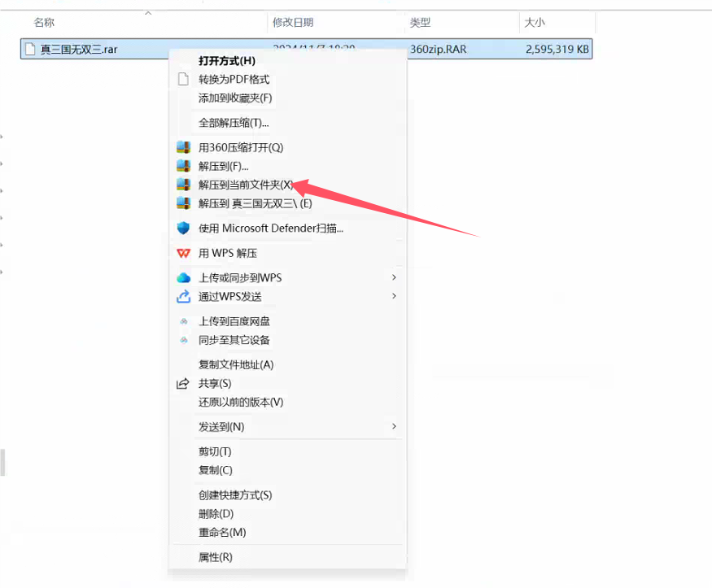Choose 复制文件地址(A)

click(x=236, y=365)
